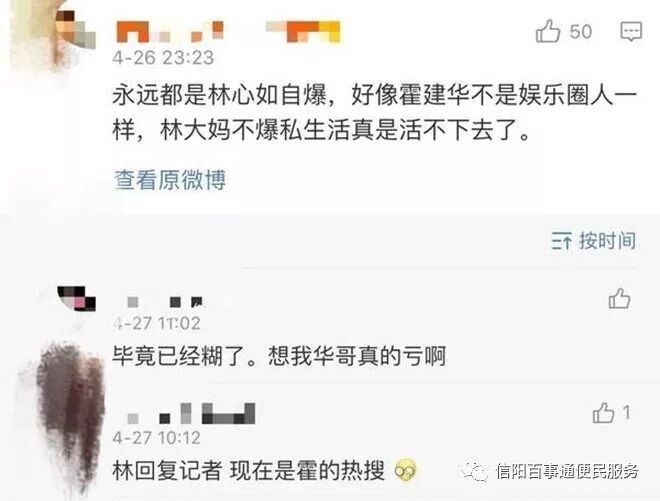Like the reply posted at 4-27 10:12
The image size is (660, 501).
coord(603,413)
